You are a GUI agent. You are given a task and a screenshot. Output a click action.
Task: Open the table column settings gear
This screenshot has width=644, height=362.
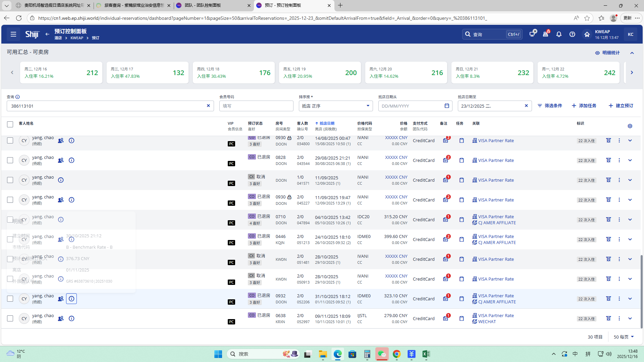pos(630,126)
